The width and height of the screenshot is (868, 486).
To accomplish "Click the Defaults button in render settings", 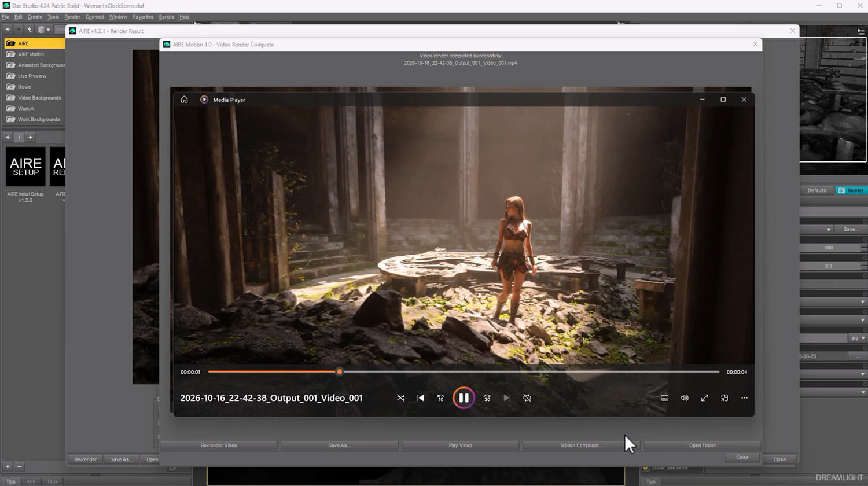I will pos(817,190).
